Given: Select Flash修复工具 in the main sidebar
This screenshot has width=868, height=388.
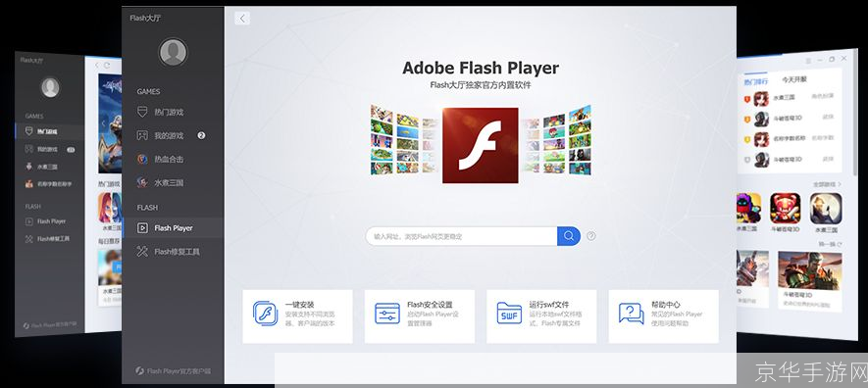Looking at the screenshot, I should pos(173,252).
